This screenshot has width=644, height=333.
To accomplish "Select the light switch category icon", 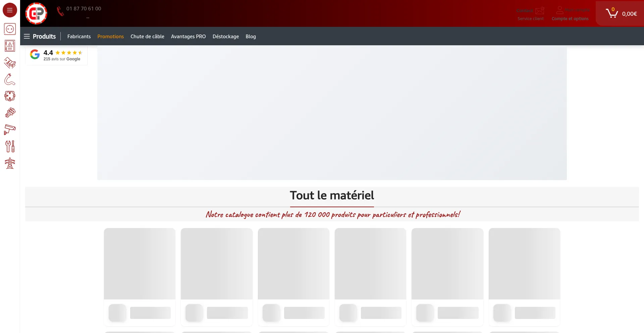I will click(10, 63).
